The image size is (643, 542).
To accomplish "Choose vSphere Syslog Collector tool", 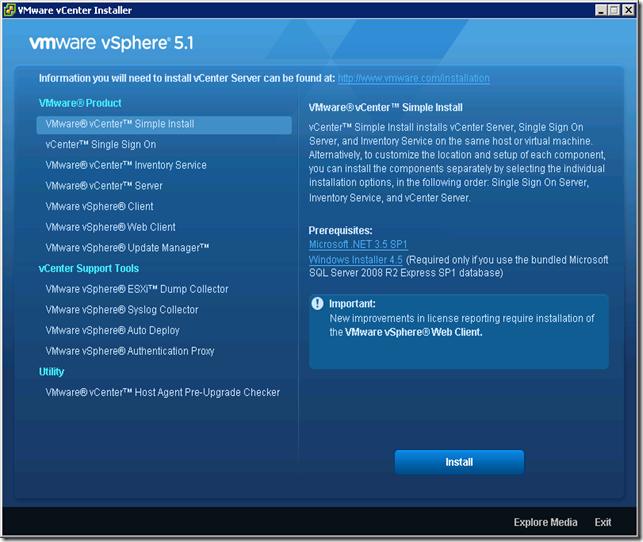I will pyautogui.click(x=122, y=310).
